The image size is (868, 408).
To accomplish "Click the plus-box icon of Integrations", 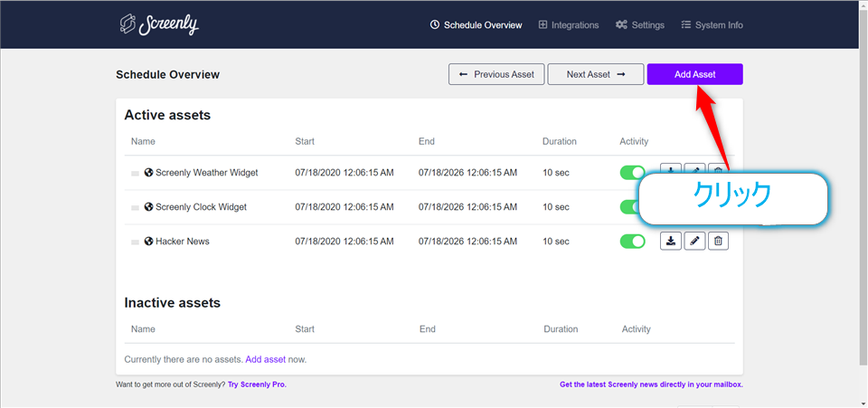I will tap(542, 25).
